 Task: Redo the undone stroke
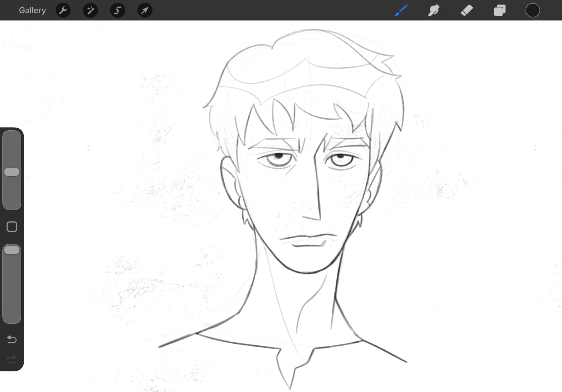tap(12, 359)
